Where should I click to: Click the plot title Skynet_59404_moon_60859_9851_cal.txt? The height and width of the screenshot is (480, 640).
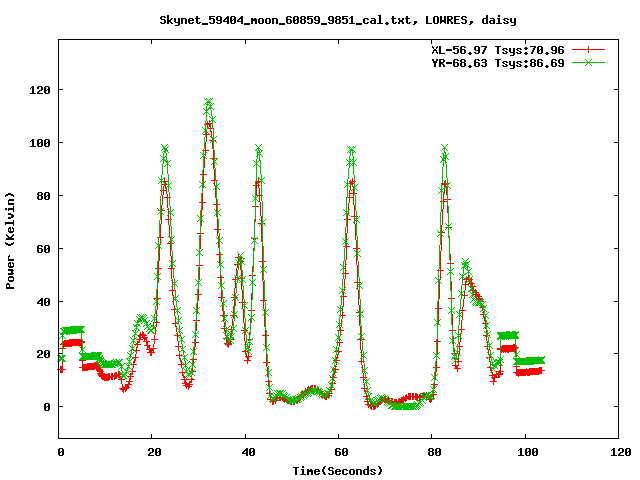pos(338,20)
